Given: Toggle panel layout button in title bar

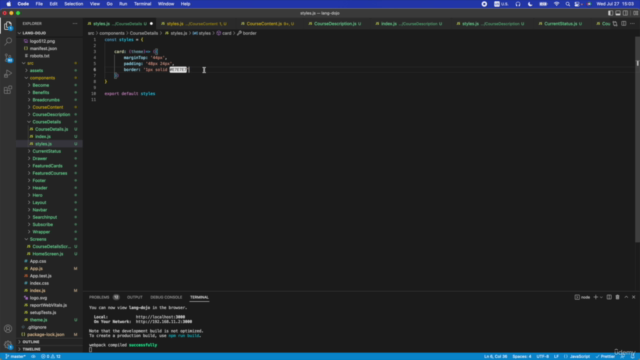Looking at the screenshot, I should 618,13.
